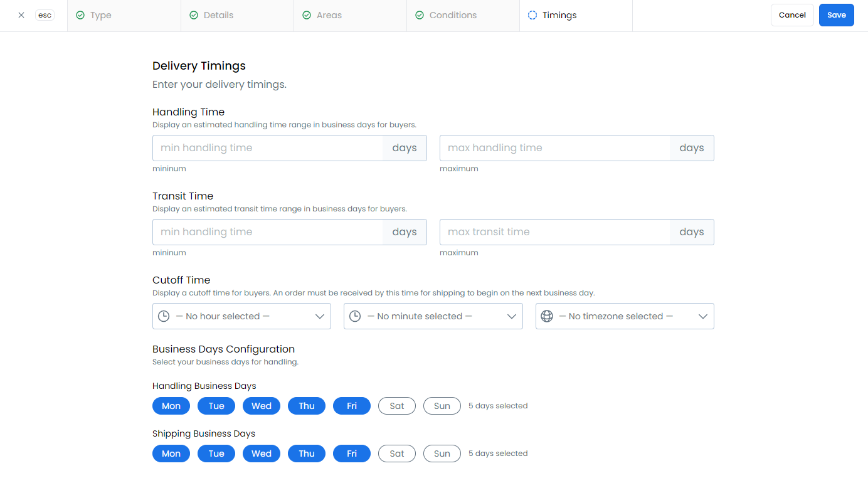
Task: Click the green checkmark icon beside Type
Action: 80,15
